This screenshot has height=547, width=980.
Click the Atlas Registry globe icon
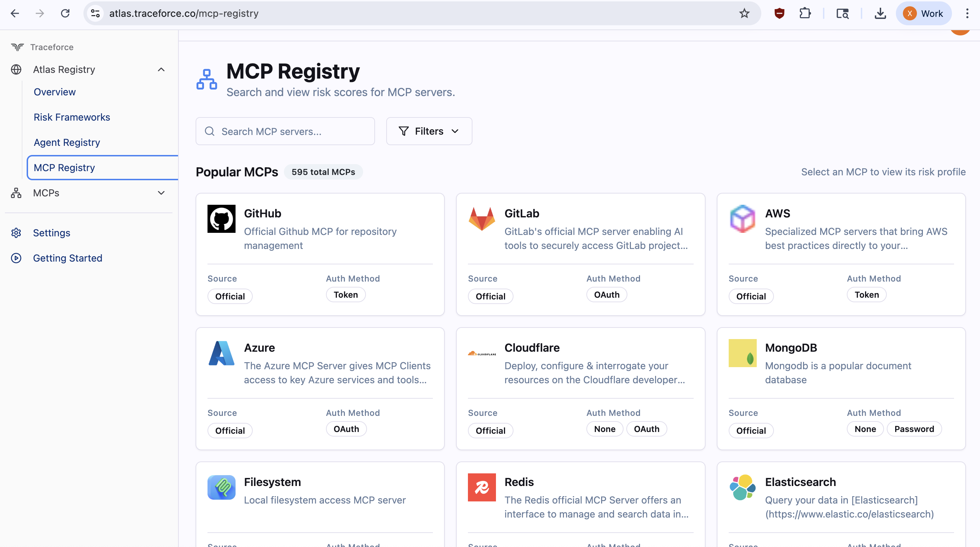16,69
